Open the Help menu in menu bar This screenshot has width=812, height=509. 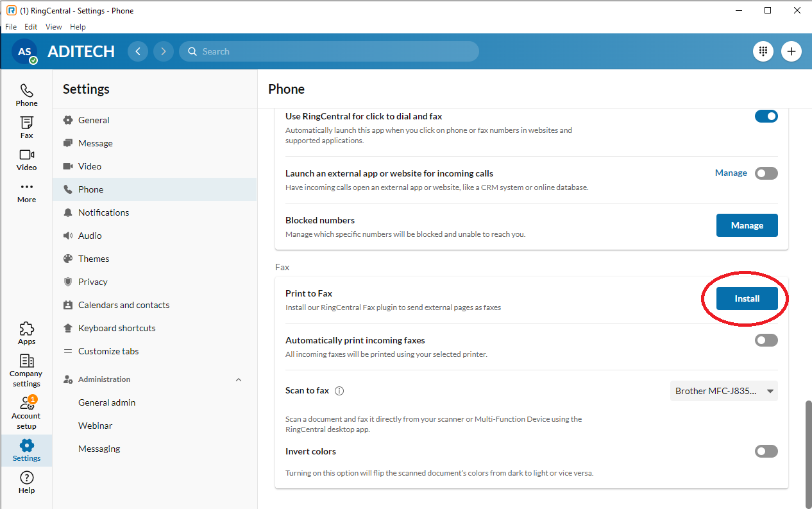click(x=78, y=27)
